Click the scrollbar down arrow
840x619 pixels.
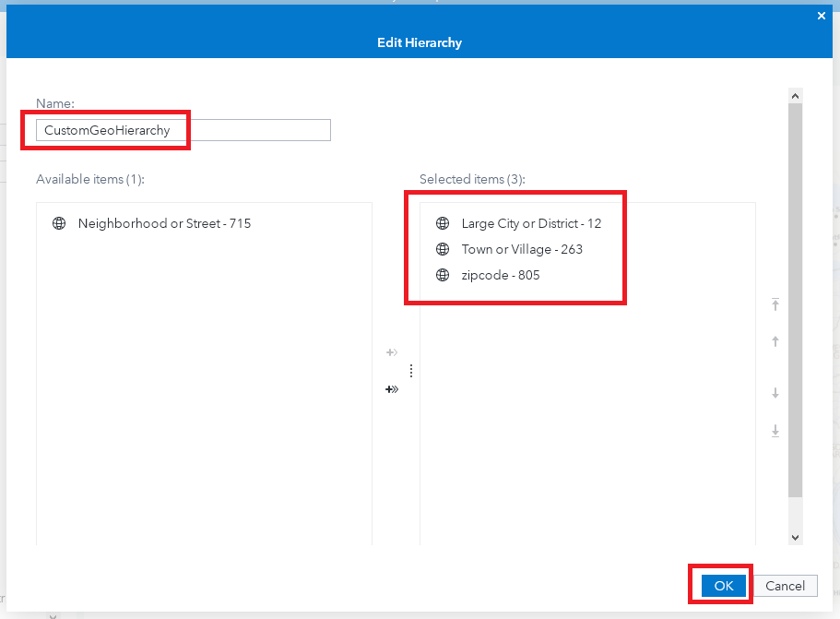[x=795, y=537]
